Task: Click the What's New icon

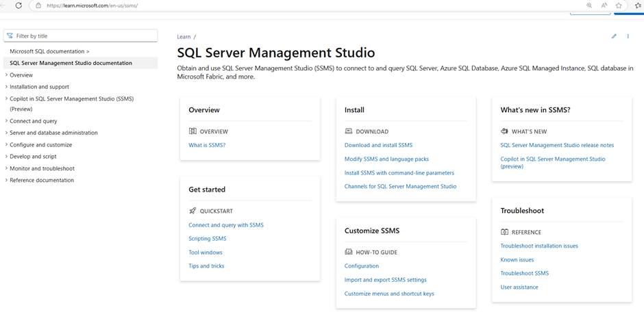Action: (x=505, y=131)
